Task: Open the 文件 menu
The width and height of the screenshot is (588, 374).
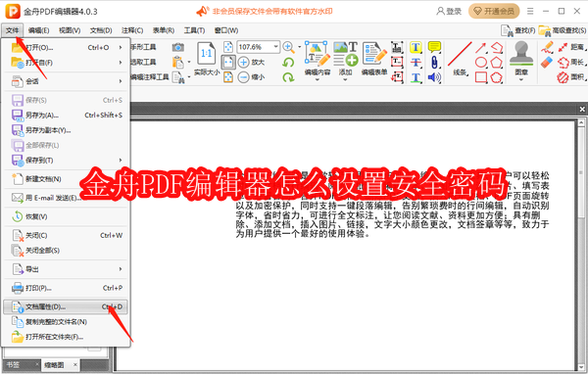Action: tap(13, 30)
